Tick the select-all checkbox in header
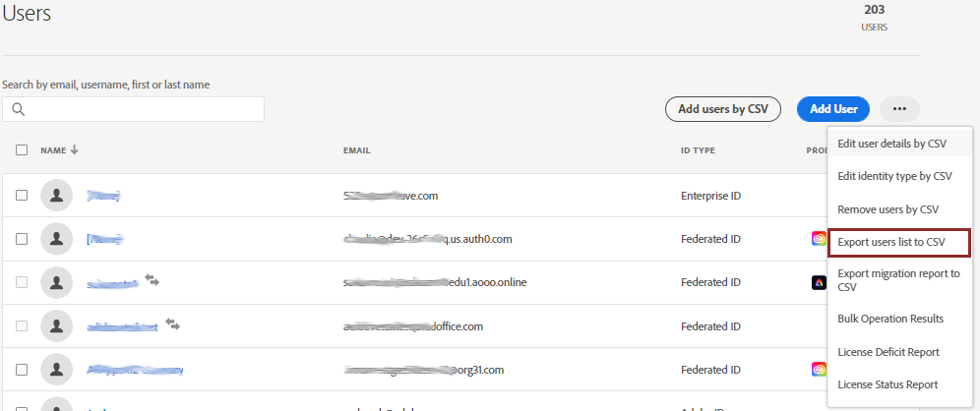Image resolution: width=980 pixels, height=411 pixels. point(22,150)
